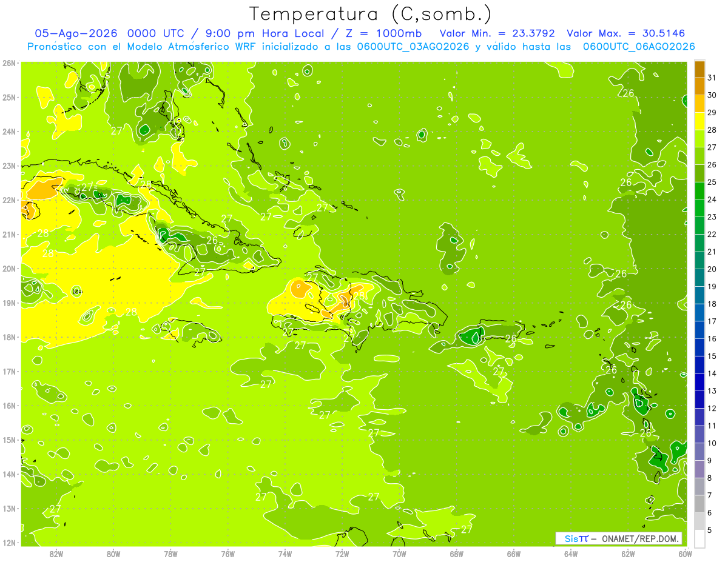Pick the teal swatch between 19 and 20
This screenshot has height=562, width=728.
[x=699, y=278]
